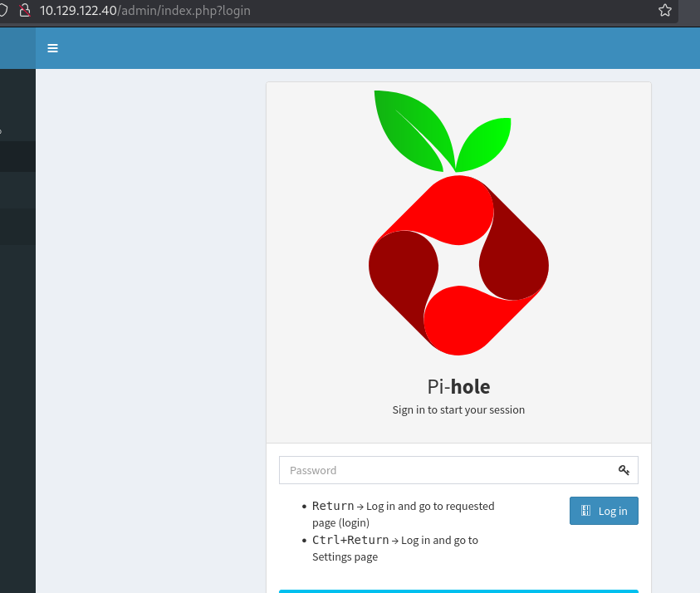Click the Log in button

(x=604, y=511)
